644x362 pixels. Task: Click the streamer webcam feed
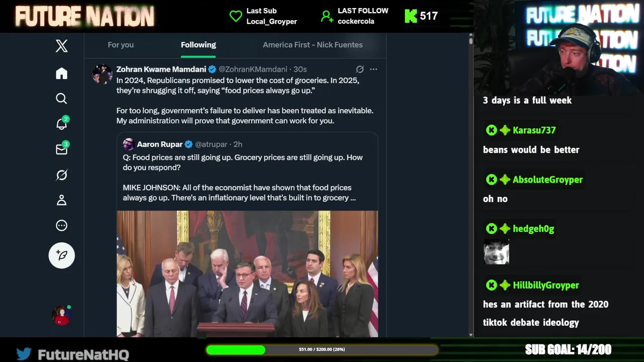[558, 48]
